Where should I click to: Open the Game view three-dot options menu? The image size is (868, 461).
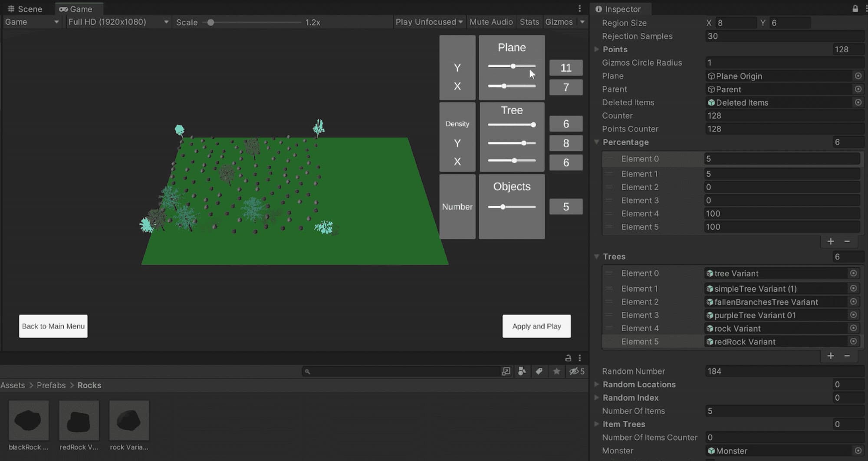(x=579, y=9)
